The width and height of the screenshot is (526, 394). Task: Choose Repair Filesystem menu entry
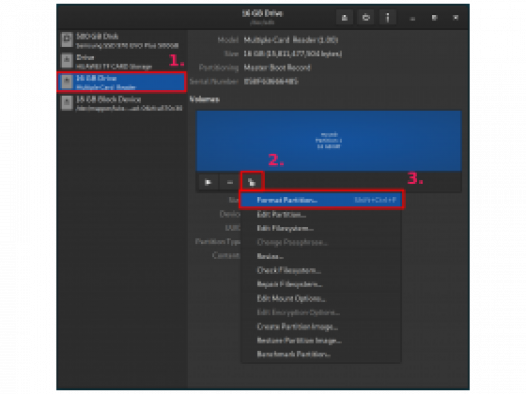(321, 284)
